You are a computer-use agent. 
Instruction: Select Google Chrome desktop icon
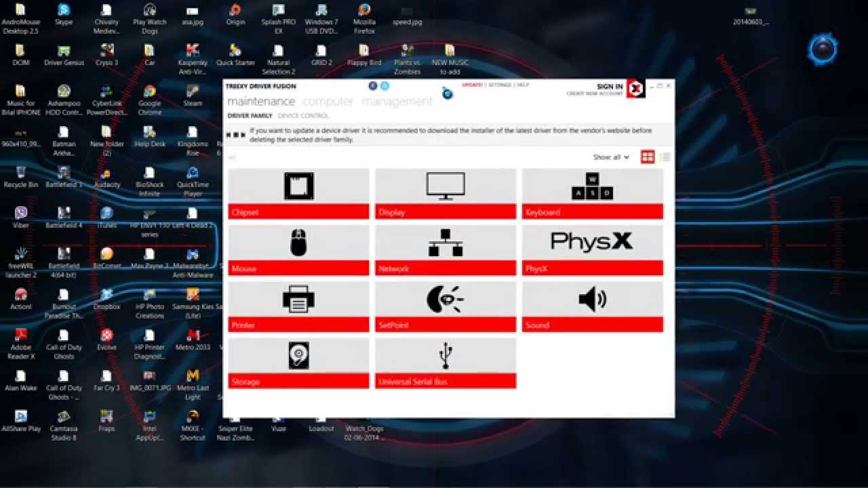[149, 100]
